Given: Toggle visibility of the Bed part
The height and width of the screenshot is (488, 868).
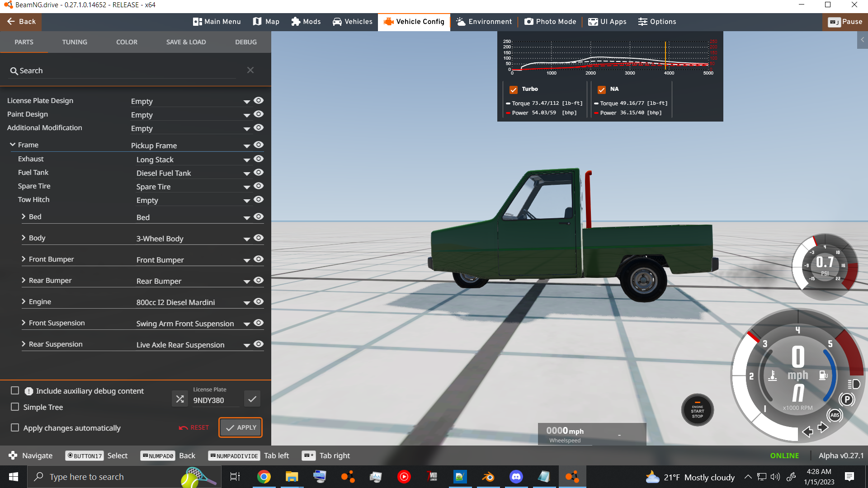Looking at the screenshot, I should [x=259, y=216].
